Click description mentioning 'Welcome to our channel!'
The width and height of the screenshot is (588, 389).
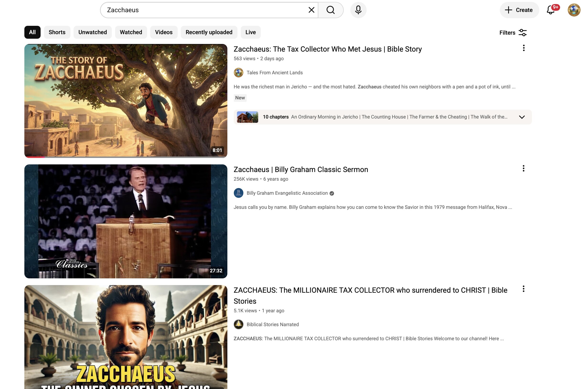pyautogui.click(x=369, y=339)
